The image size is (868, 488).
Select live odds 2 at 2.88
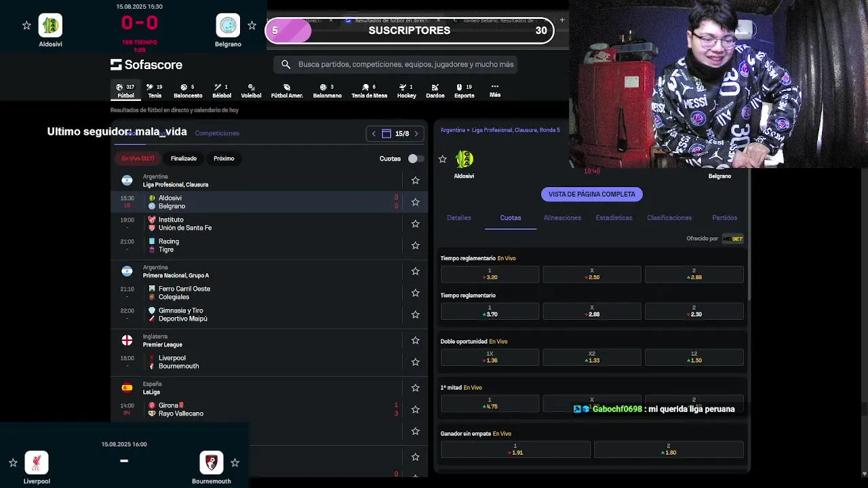click(694, 274)
